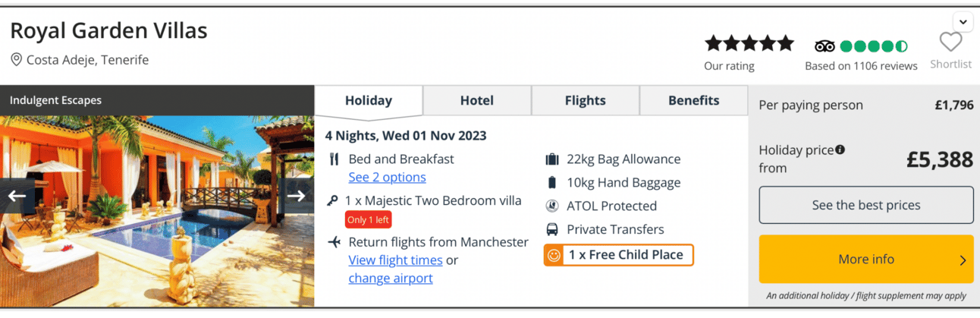
Task: Switch to the Hotel tab
Action: 477,100
